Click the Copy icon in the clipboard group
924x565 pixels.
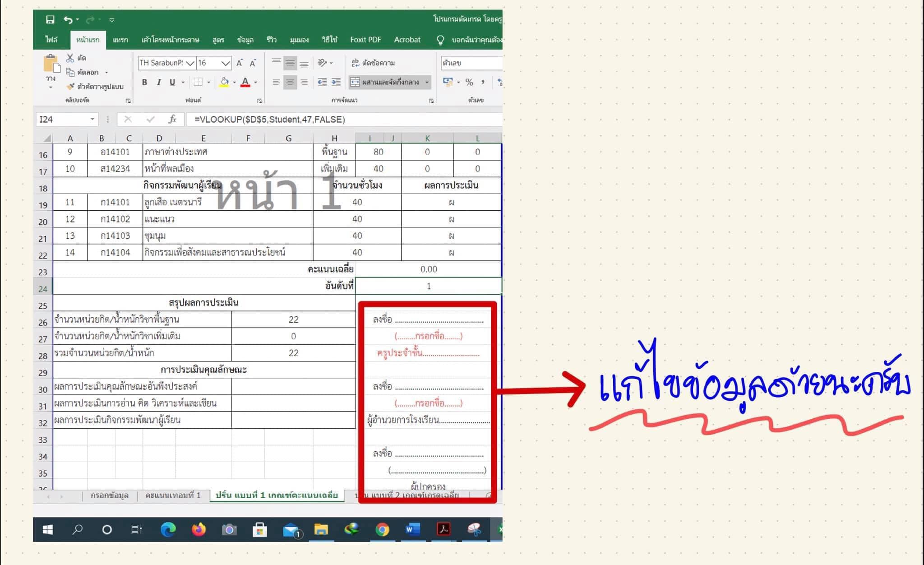pyautogui.click(x=70, y=72)
